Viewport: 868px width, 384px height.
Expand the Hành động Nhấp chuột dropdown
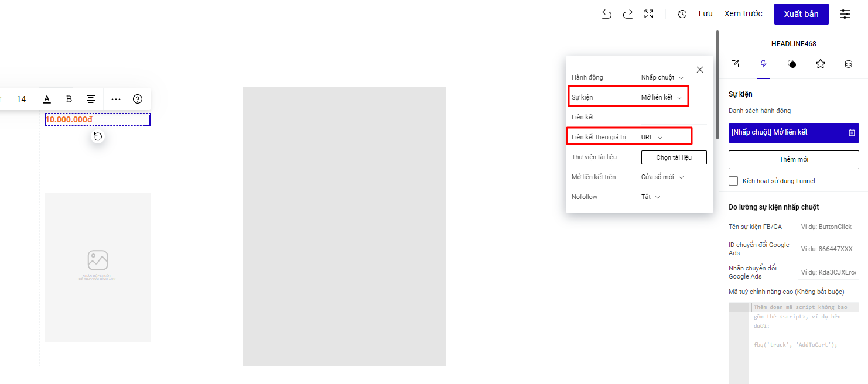(x=662, y=77)
